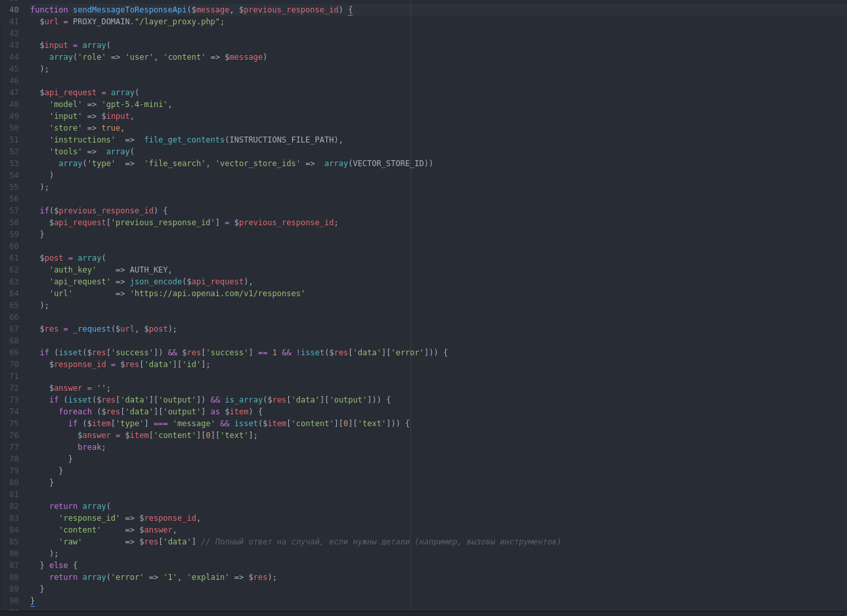Click the 'vector_store_ids' key
Screen dimensions: 847x616
click(x=258, y=164)
